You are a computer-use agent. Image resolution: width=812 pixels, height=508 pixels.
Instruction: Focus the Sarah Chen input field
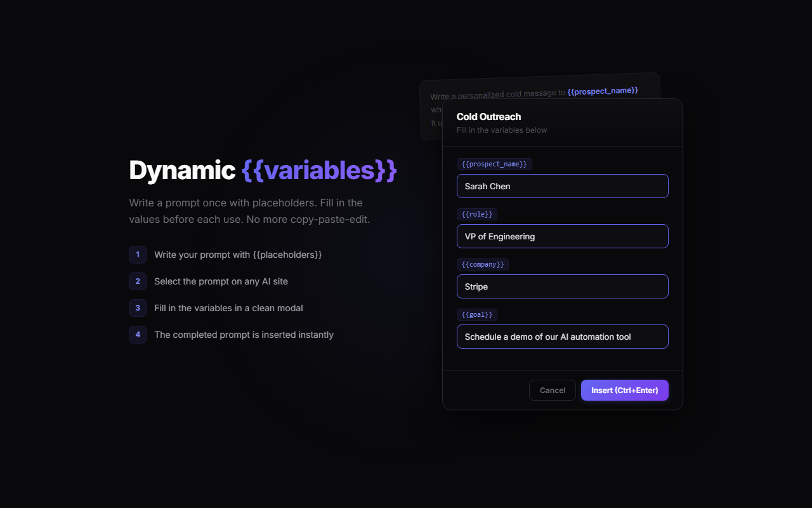tap(563, 186)
